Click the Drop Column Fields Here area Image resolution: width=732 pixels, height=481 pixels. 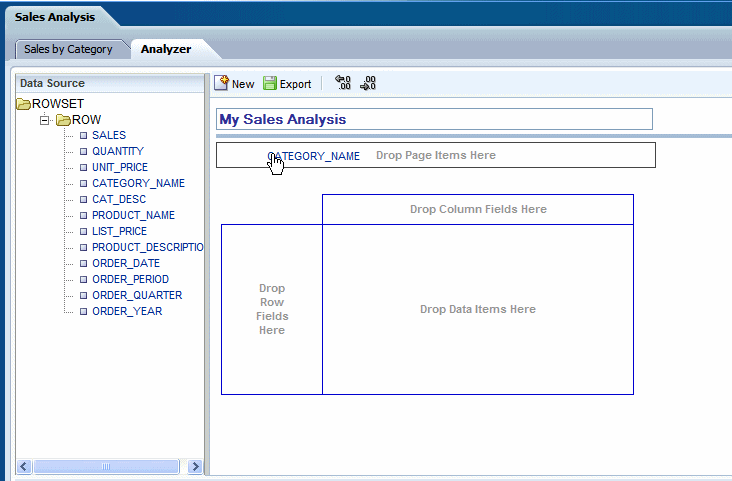(478, 209)
